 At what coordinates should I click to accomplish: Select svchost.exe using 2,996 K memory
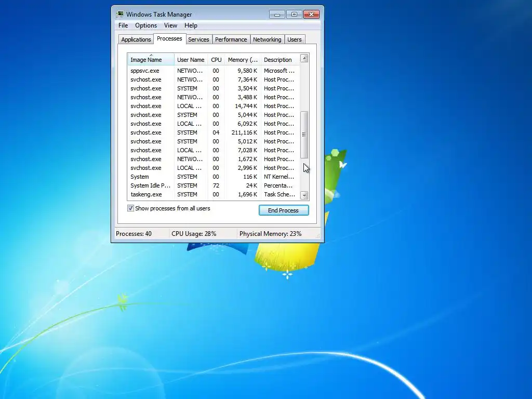click(214, 168)
